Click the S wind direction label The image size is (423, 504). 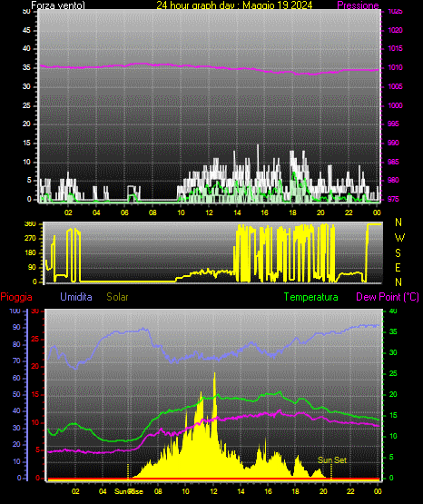[x=398, y=253]
